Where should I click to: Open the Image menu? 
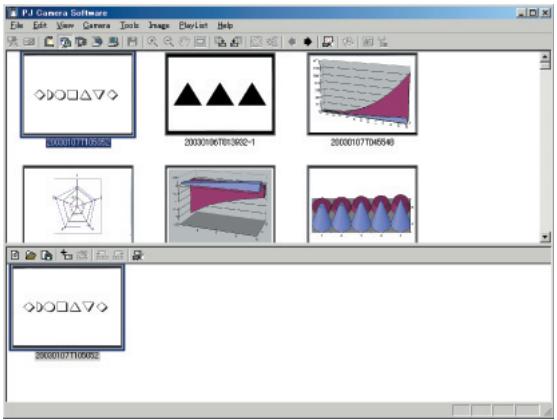click(x=159, y=26)
